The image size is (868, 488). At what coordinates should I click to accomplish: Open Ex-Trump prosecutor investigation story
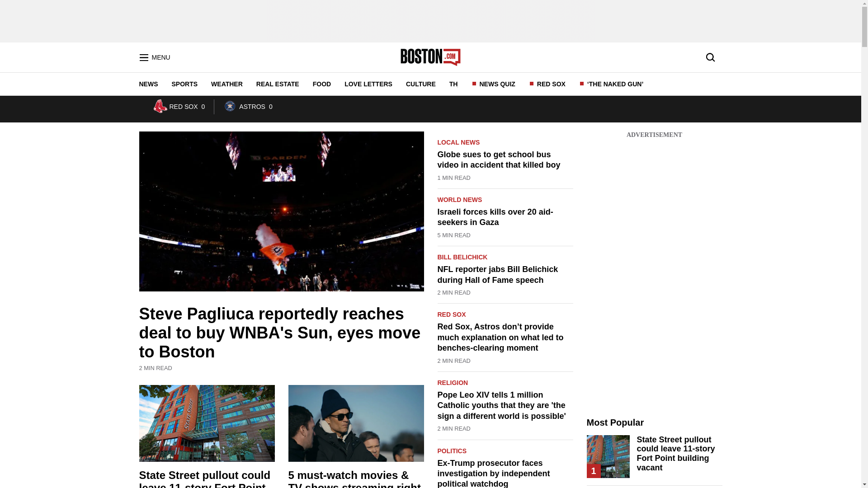click(493, 474)
